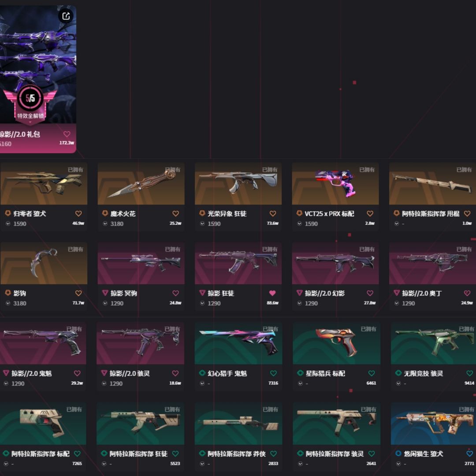
Task: Click heart icon on 幻心猎手 鬼魅
Action: point(273,373)
